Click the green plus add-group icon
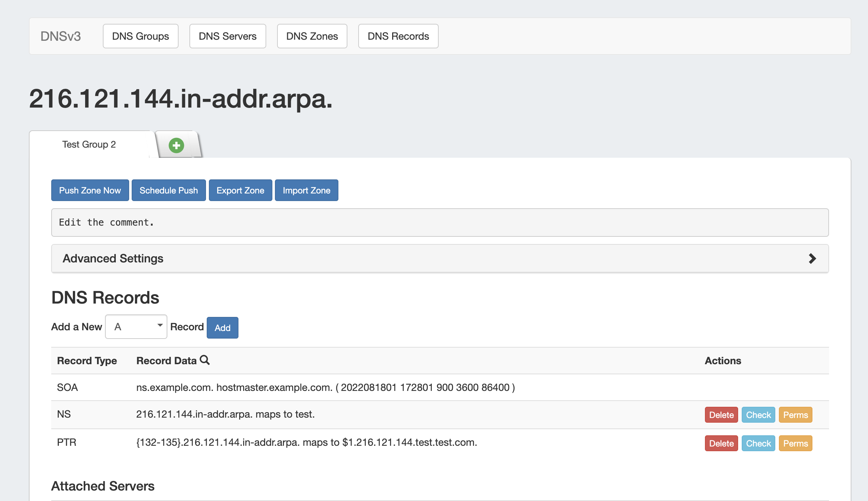The width and height of the screenshot is (868, 501). point(176,145)
